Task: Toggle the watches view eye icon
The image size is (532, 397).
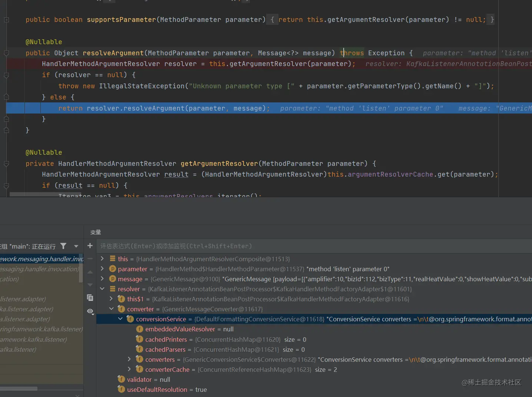Action: point(90,311)
